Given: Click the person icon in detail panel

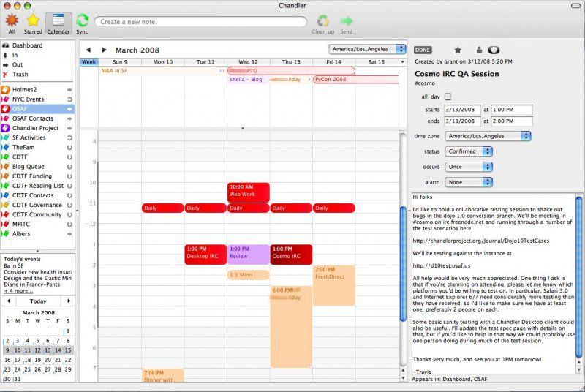Looking at the screenshot, I should pyautogui.click(x=479, y=50).
